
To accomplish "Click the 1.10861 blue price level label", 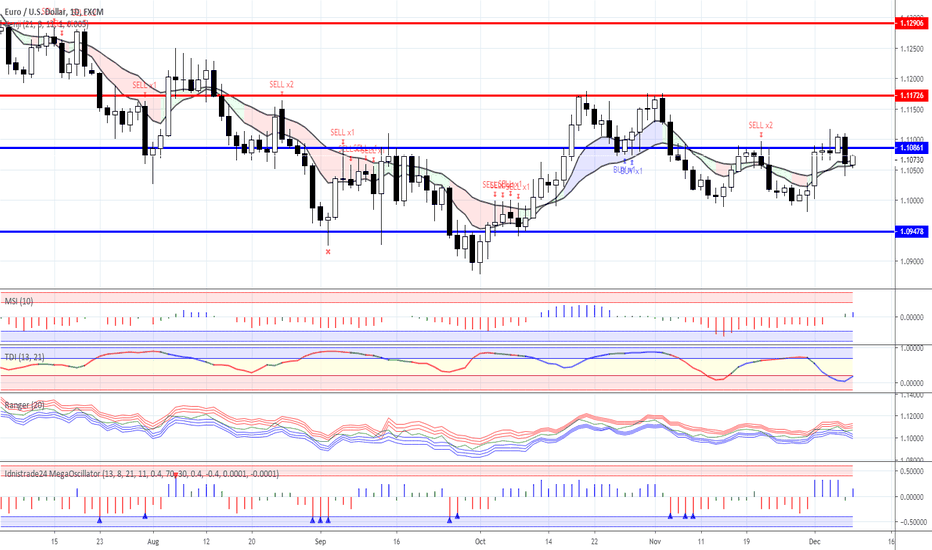I will pos(910,148).
